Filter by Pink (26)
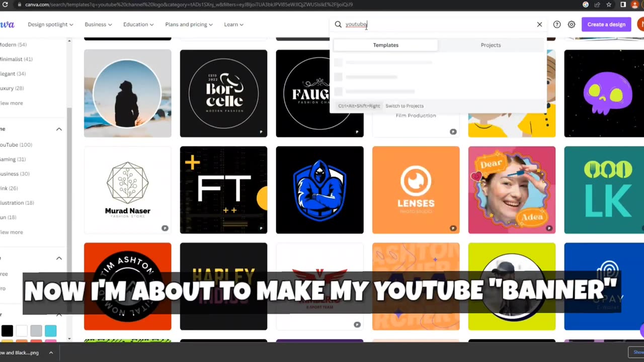This screenshot has width=644, height=362. point(9,189)
